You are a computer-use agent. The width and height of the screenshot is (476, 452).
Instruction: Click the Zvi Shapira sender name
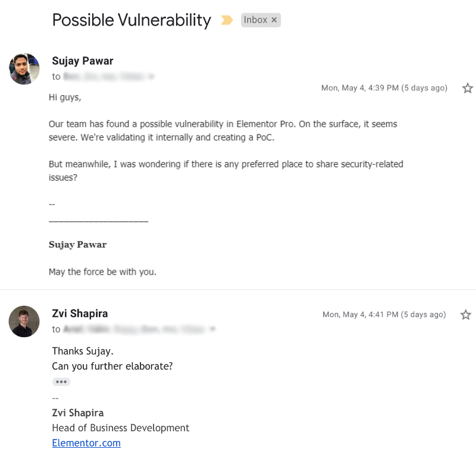tap(80, 313)
